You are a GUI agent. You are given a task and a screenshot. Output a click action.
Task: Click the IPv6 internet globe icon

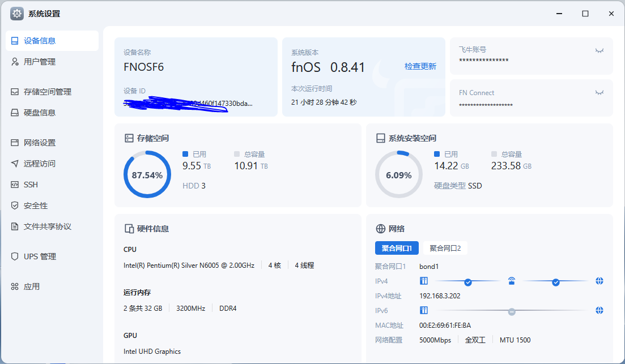click(599, 310)
